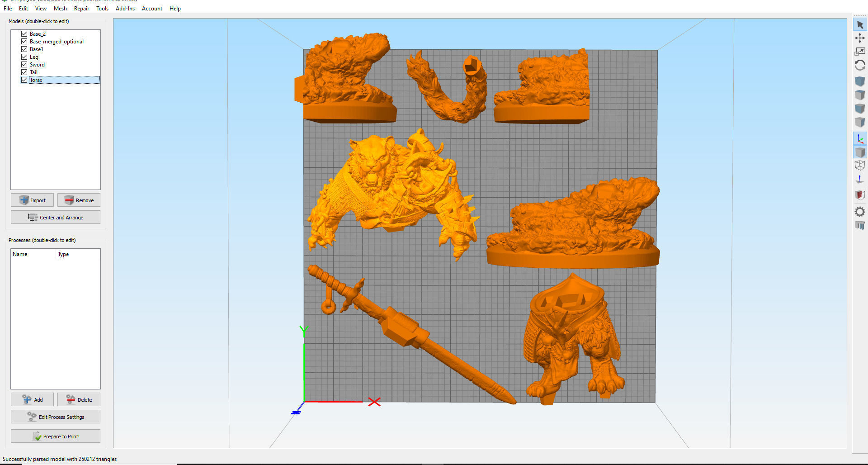Image resolution: width=868 pixels, height=465 pixels.
Task: Switch to top view cube icon
Action: pos(860,95)
